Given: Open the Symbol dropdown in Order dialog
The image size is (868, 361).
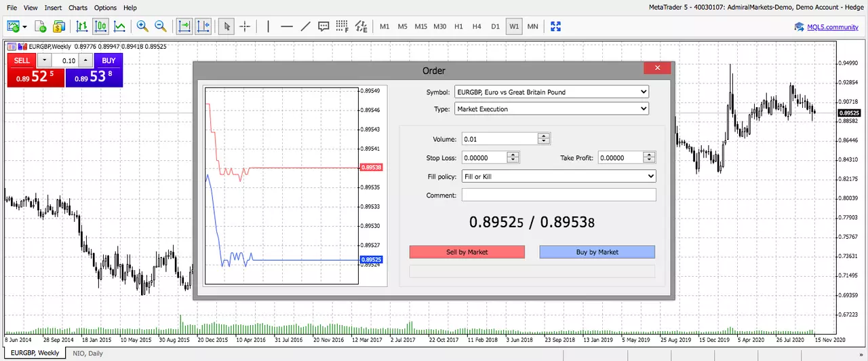Looking at the screenshot, I should (551, 92).
